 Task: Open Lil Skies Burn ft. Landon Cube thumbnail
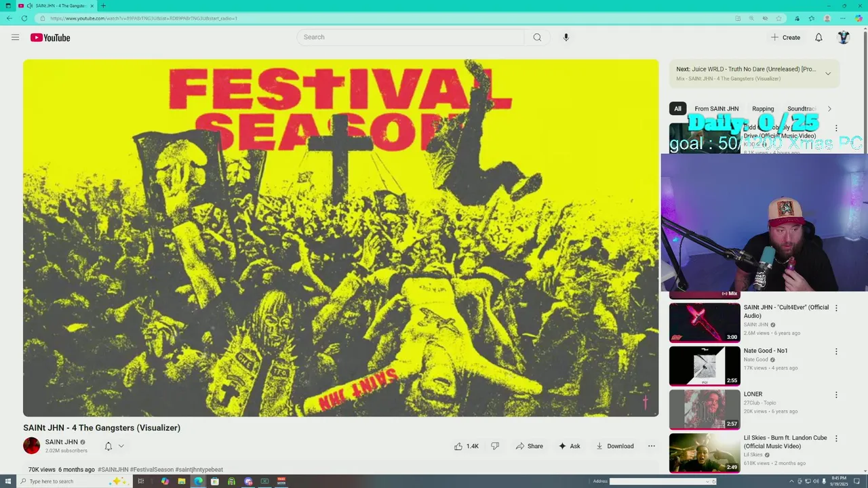pyautogui.click(x=705, y=453)
